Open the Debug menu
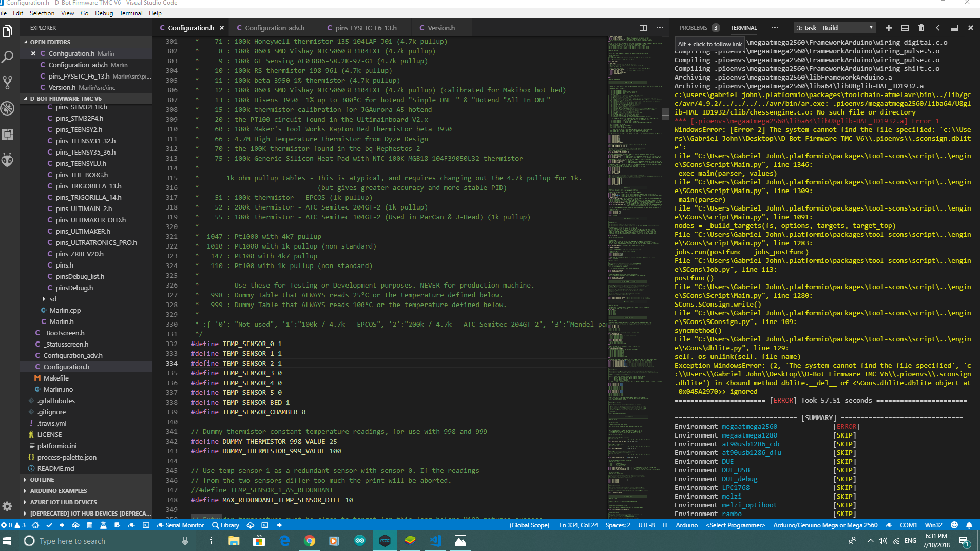This screenshot has height=551, width=980. point(104,13)
